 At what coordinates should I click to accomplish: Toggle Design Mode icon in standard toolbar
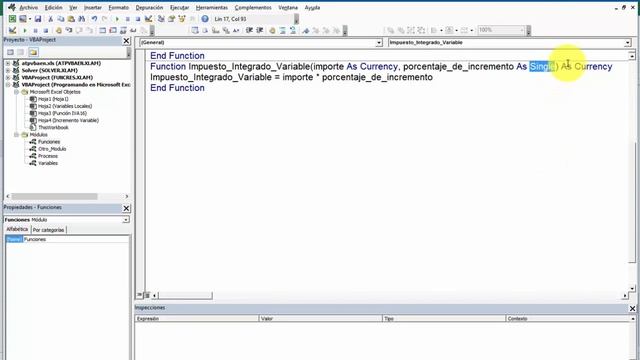coord(148,19)
